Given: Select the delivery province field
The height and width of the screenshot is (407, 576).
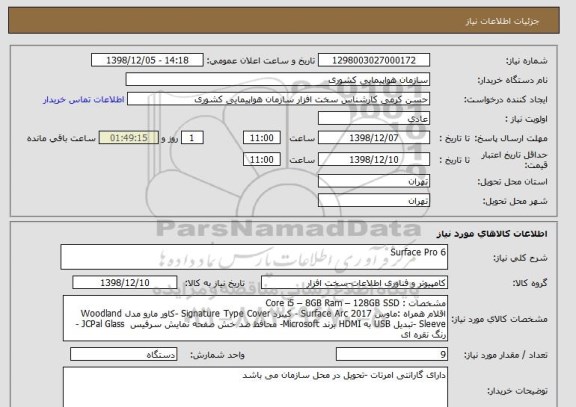Looking at the screenshot, I should tap(374, 181).
